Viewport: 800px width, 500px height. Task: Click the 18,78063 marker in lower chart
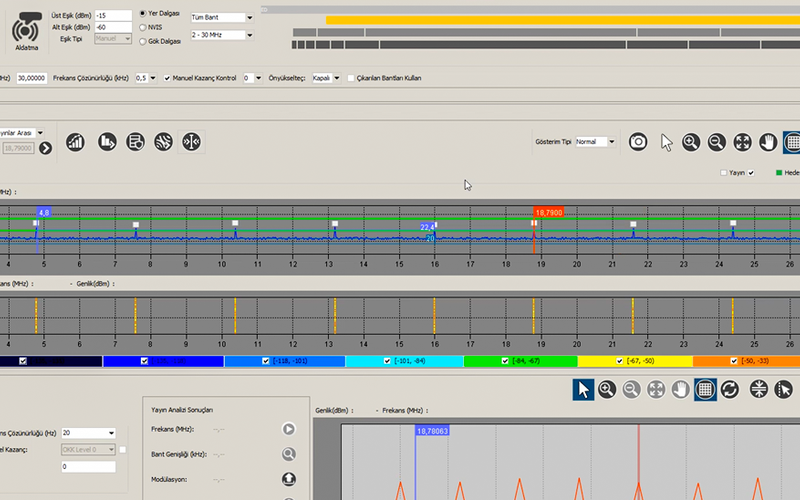coord(432,431)
